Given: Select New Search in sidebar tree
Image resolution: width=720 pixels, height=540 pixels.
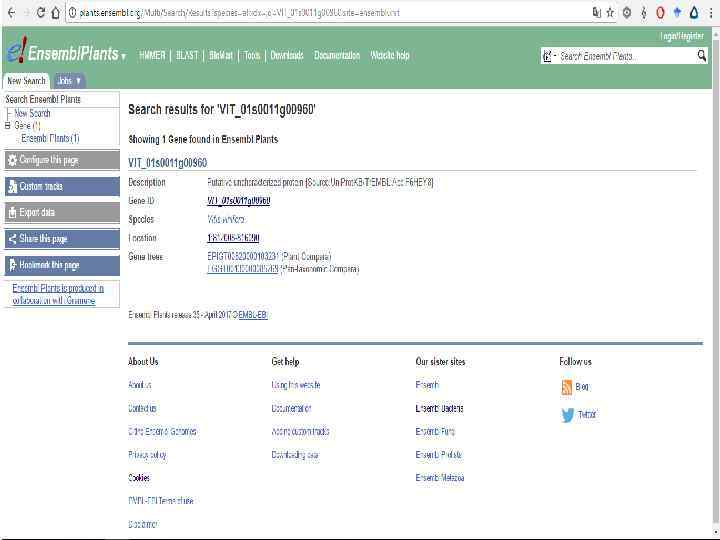Looking at the screenshot, I should click(x=32, y=113).
